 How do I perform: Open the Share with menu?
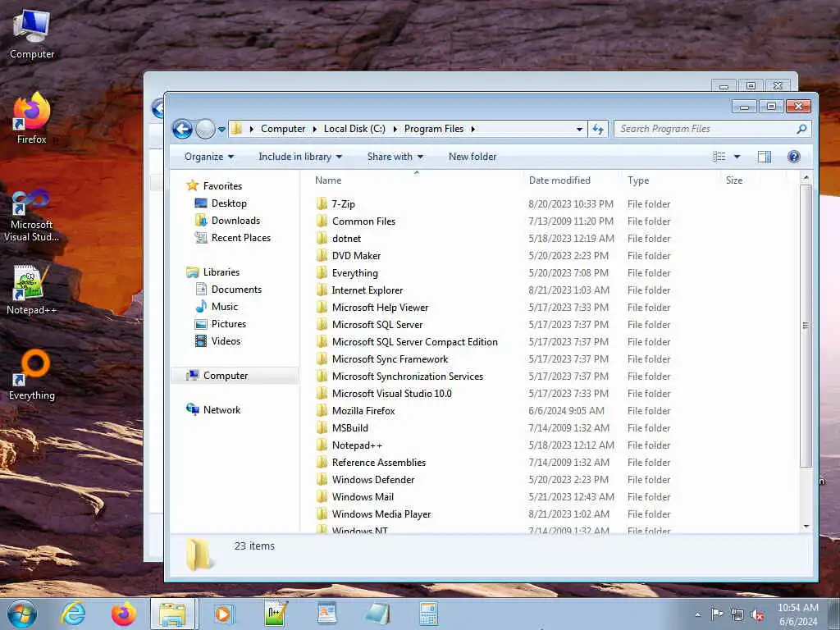[x=395, y=157]
